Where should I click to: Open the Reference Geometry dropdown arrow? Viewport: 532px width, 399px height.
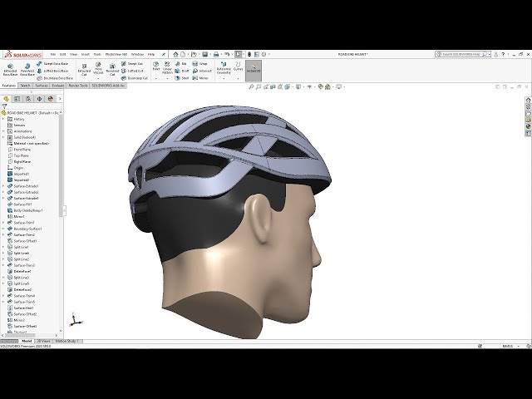pyautogui.click(x=224, y=78)
